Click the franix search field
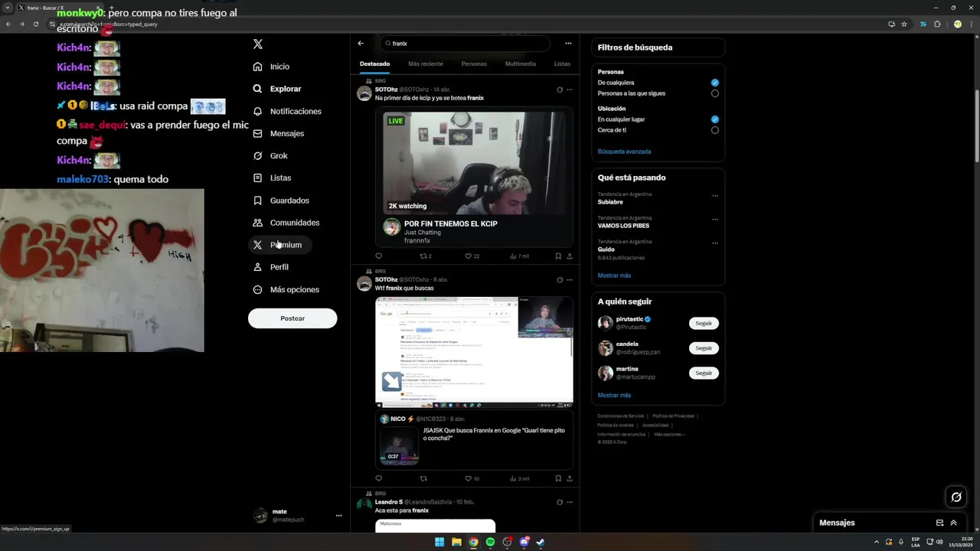The image size is (980, 551). 465,44
